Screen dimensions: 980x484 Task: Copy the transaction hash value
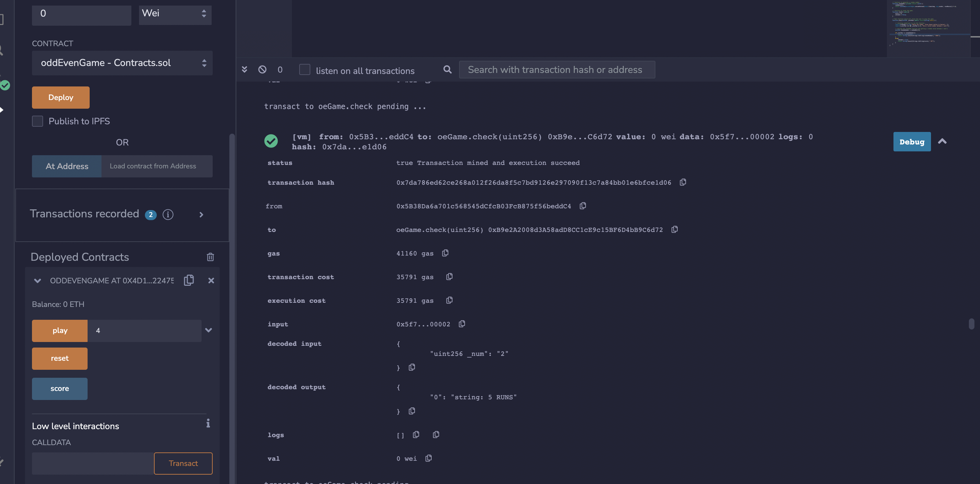click(x=683, y=182)
